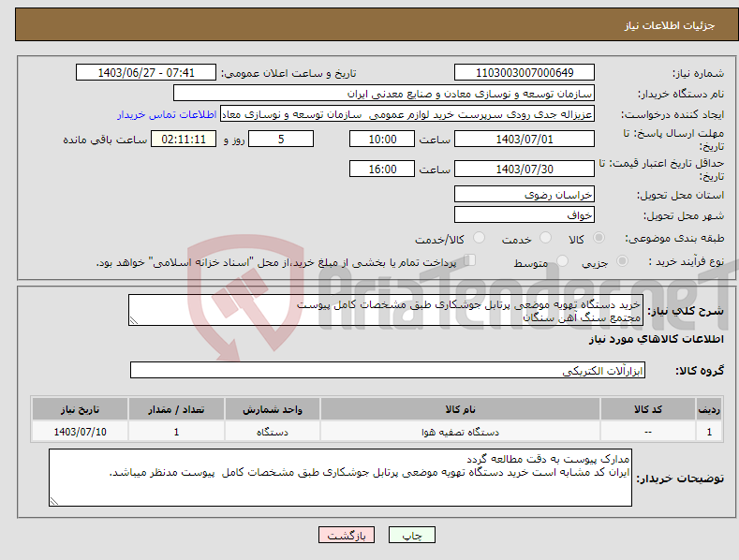The image size is (739, 560).
Task: Click the remaining days field showing 5
Action: (x=281, y=139)
